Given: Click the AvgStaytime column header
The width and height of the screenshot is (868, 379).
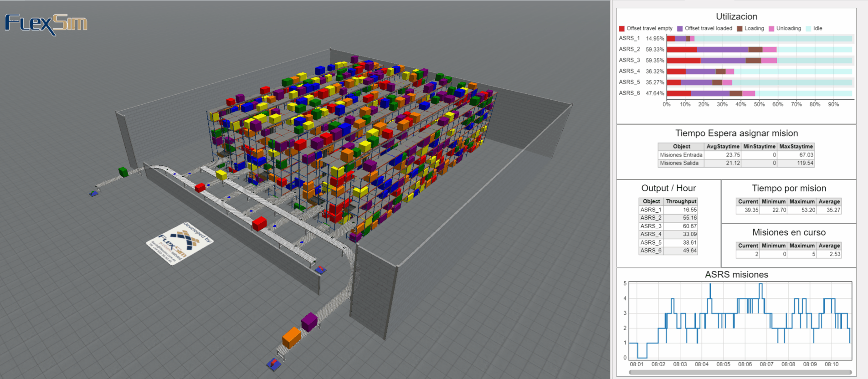Looking at the screenshot, I should pyautogui.click(x=723, y=147).
